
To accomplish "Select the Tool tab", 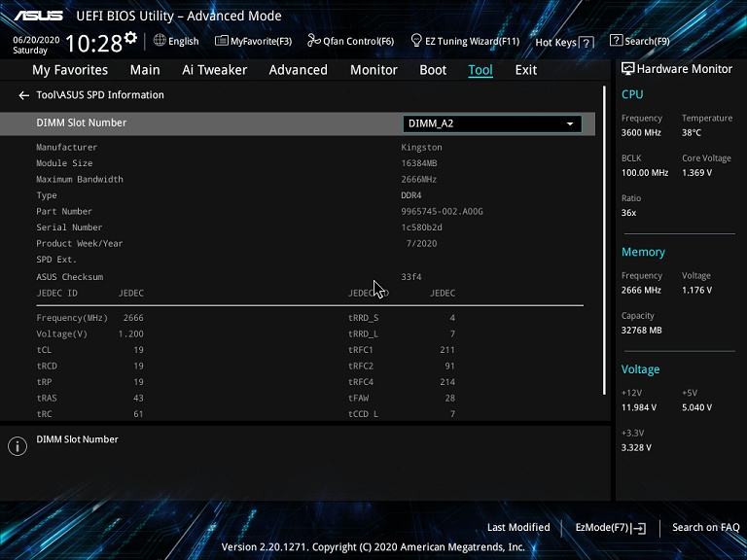I will click(x=480, y=70).
